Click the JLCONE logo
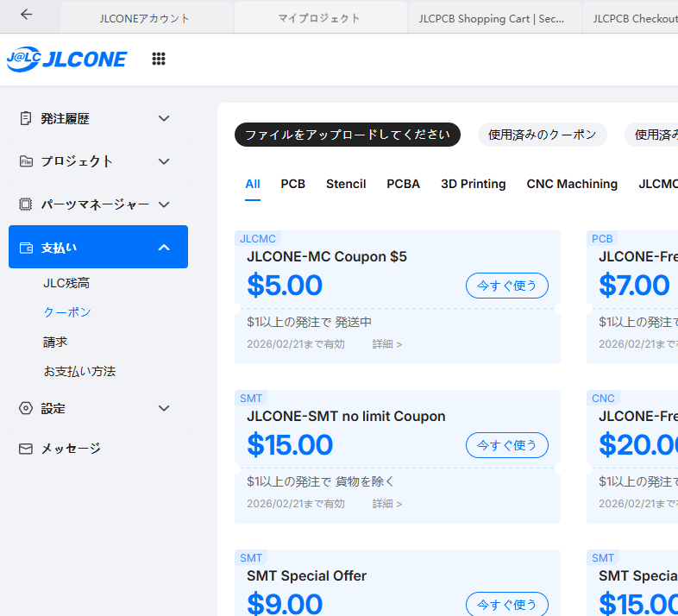The image size is (678, 616). coord(66,59)
